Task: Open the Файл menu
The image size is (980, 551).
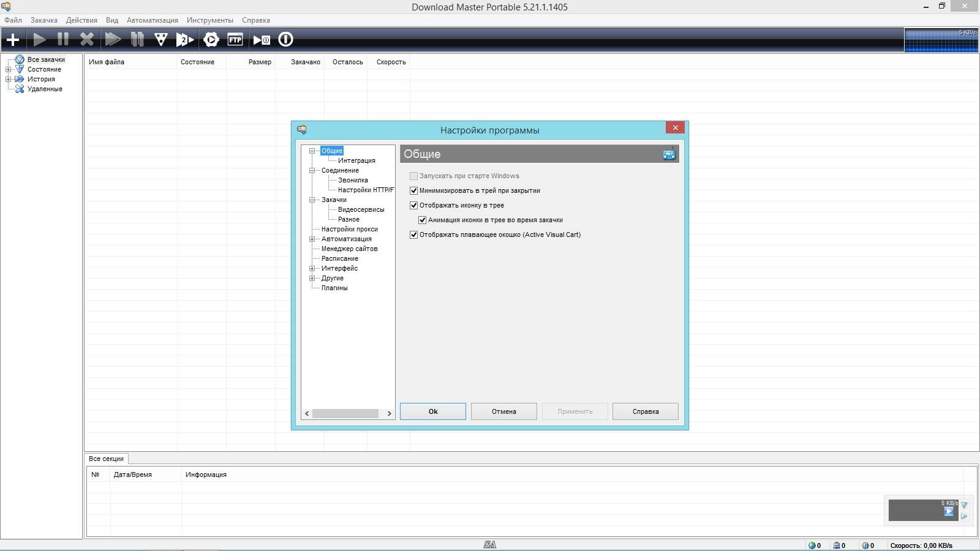Action: [13, 20]
